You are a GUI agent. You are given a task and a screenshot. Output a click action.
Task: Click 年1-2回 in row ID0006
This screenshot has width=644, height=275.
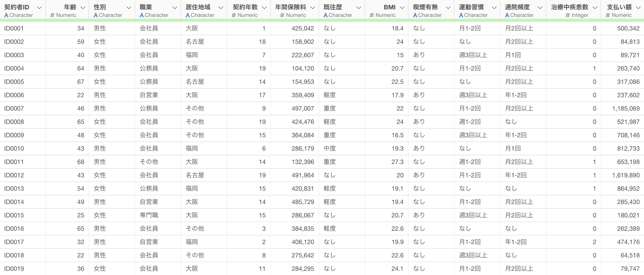pyautogui.click(x=516, y=95)
